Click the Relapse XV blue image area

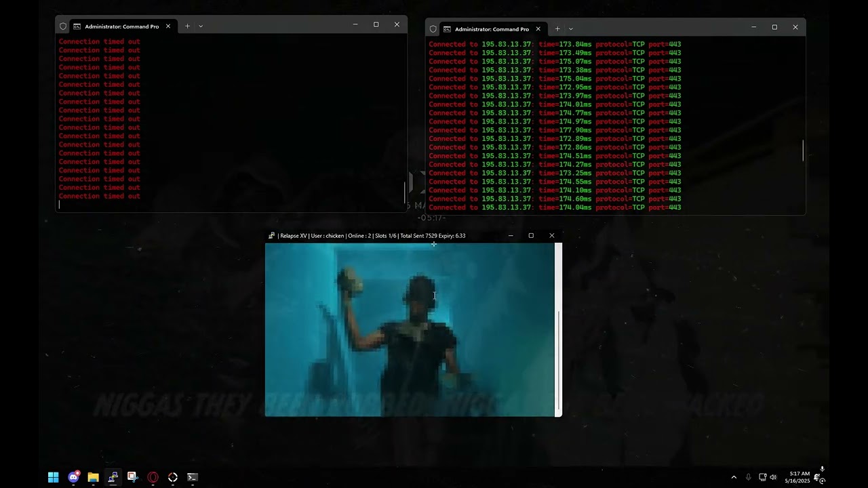click(410, 329)
